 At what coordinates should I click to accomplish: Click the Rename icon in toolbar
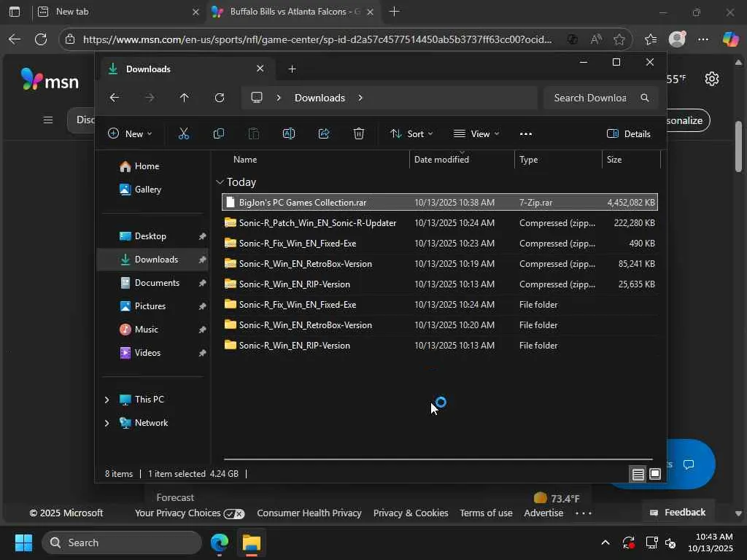point(288,133)
